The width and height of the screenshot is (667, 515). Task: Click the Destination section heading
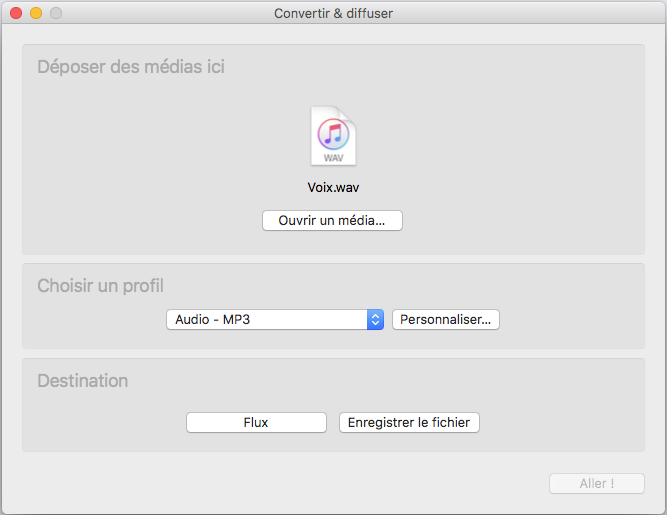coord(83,381)
